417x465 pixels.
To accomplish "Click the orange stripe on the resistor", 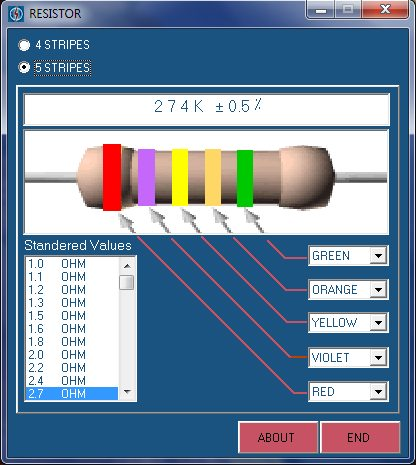I will [x=213, y=177].
